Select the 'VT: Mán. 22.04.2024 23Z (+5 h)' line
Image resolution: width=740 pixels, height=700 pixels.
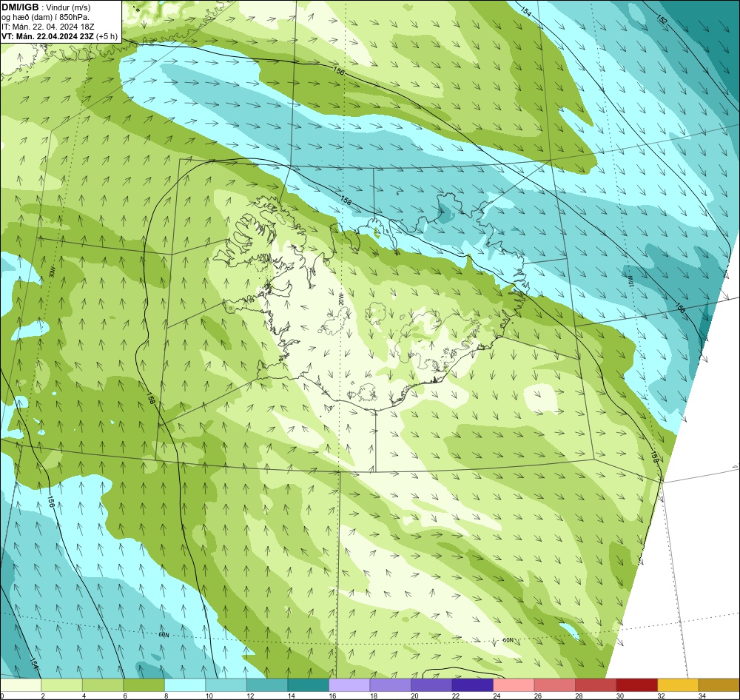(x=59, y=36)
